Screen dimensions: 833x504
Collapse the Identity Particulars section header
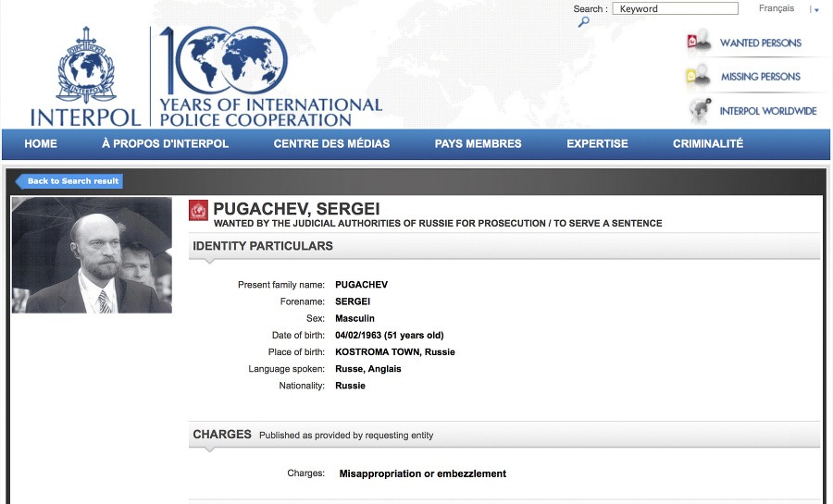click(x=504, y=246)
